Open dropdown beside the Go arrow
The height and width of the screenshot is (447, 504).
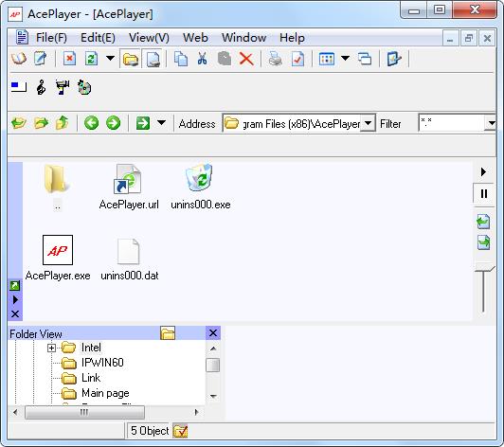tap(161, 123)
